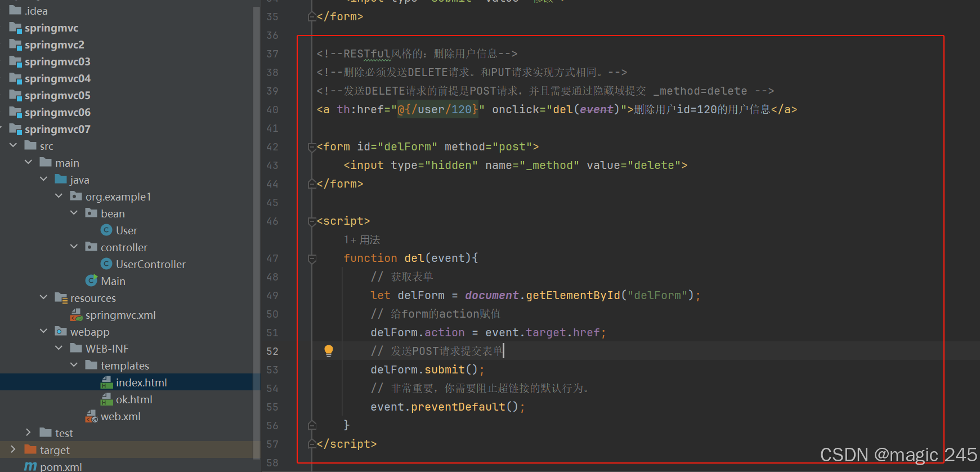Collapse the controller package
This screenshot has width=980, height=472.
[74, 247]
